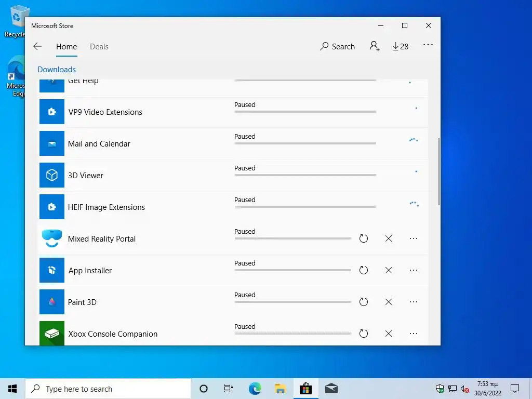
Task: Click the Downloads heading link
Action: [57, 69]
